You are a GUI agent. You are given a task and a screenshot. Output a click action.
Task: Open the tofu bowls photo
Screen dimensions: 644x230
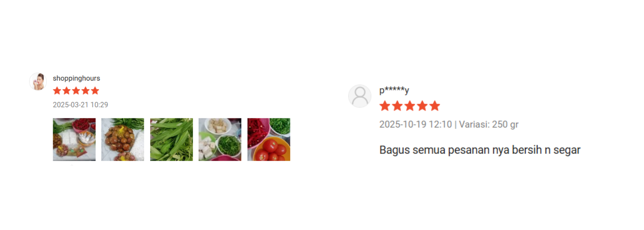click(220, 139)
